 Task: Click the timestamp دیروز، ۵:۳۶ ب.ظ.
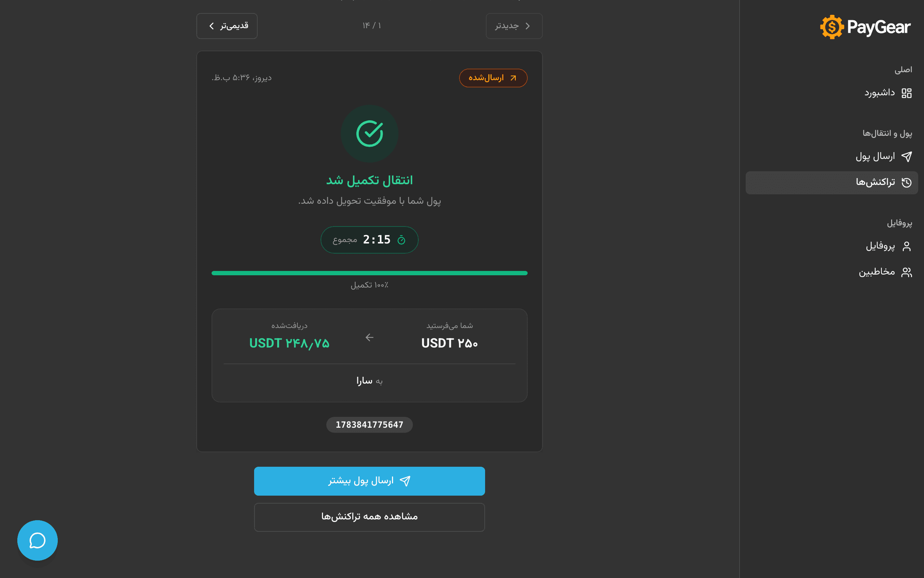tap(242, 78)
